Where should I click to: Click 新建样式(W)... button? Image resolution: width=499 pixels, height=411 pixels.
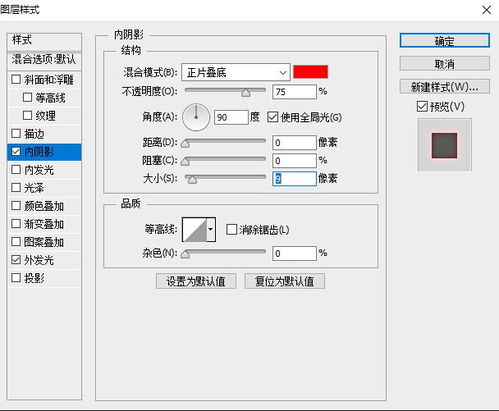[445, 87]
